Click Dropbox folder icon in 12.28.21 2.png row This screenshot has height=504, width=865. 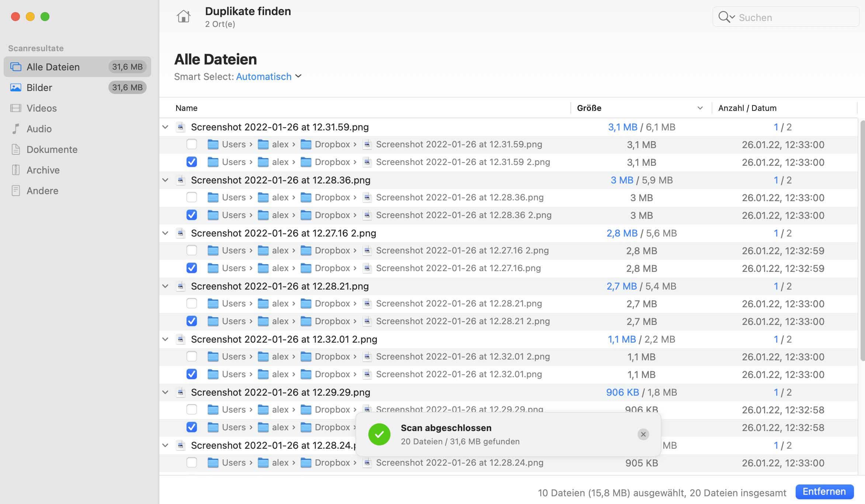pos(306,321)
